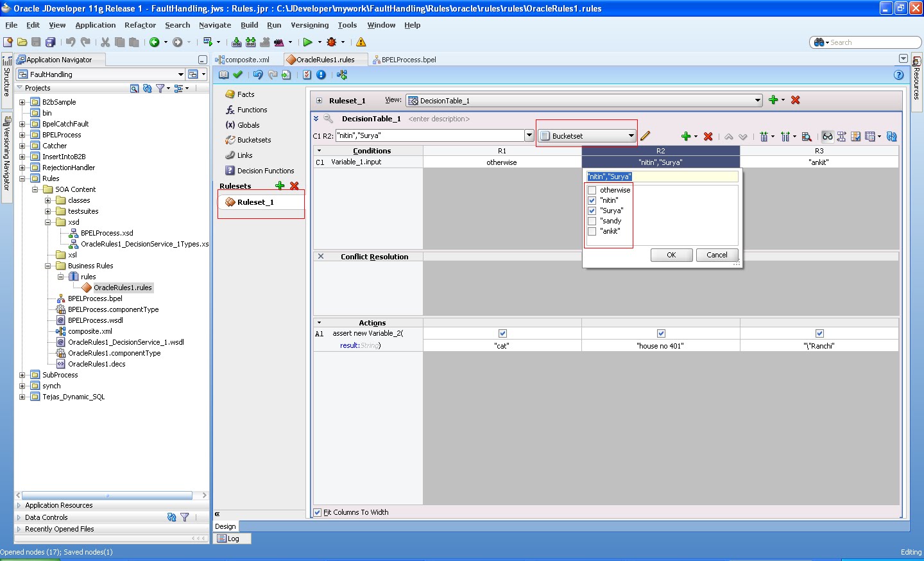Viewport: 924px width, 561px height.
Task: Open the Bucketsets panel
Action: click(x=232, y=140)
